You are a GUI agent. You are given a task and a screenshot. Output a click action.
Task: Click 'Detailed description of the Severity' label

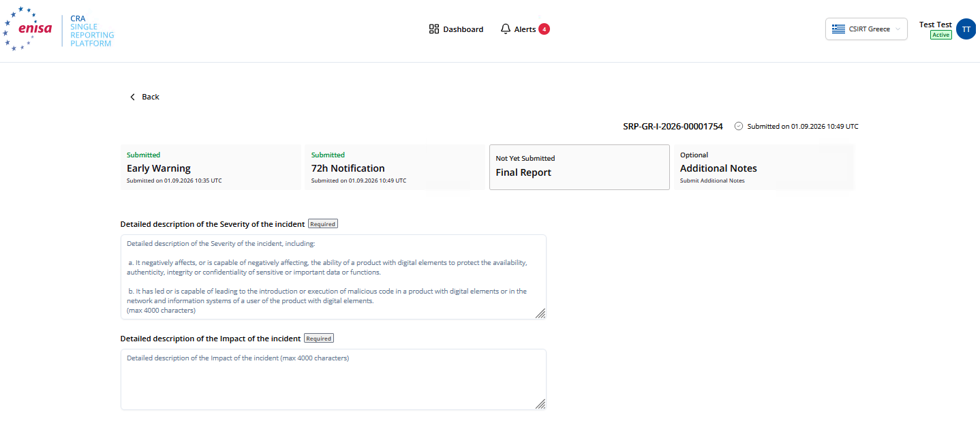(x=213, y=224)
